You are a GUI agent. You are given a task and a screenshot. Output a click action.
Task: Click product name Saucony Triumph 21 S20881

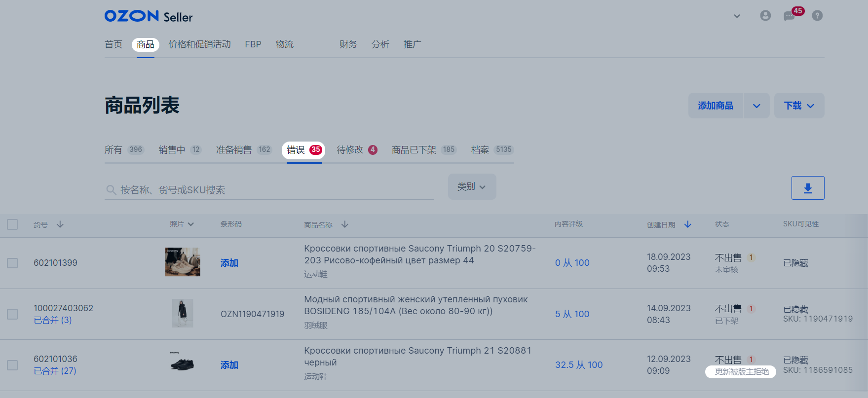point(418,357)
